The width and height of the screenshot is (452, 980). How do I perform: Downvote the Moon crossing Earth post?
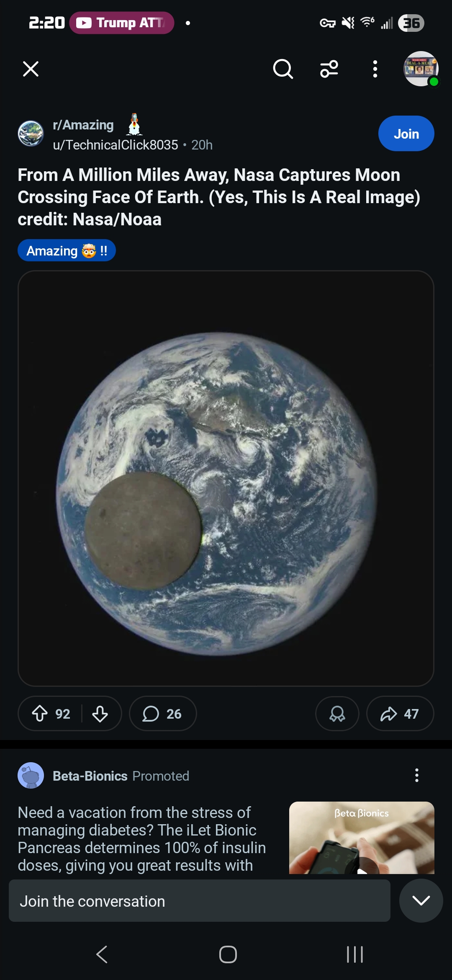tap(100, 714)
